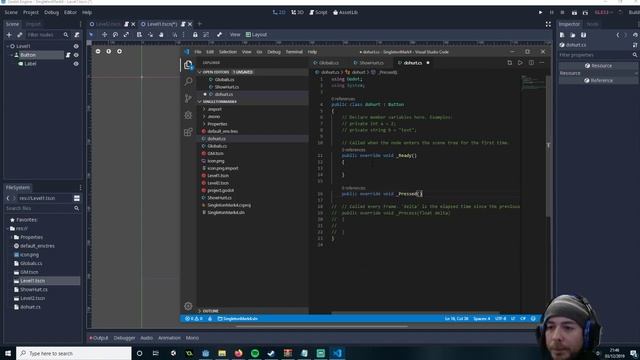640x360 pixels.
Task: Switch to Godot Import tab
Action: click(33, 24)
